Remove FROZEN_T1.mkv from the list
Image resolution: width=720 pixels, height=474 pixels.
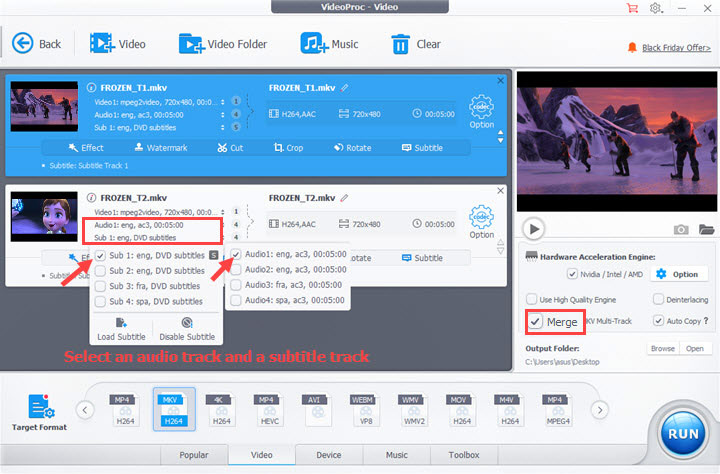point(501,81)
